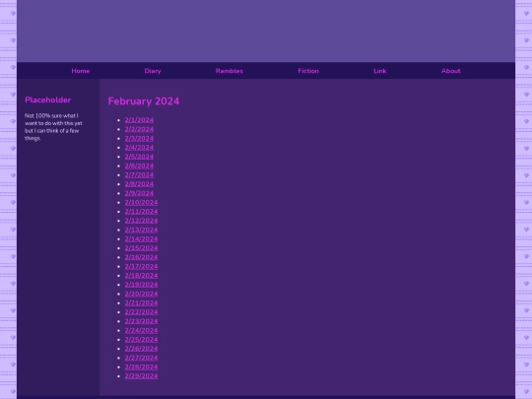The height and width of the screenshot is (399, 532).
Task: Open the Rambles section
Action: (230, 71)
